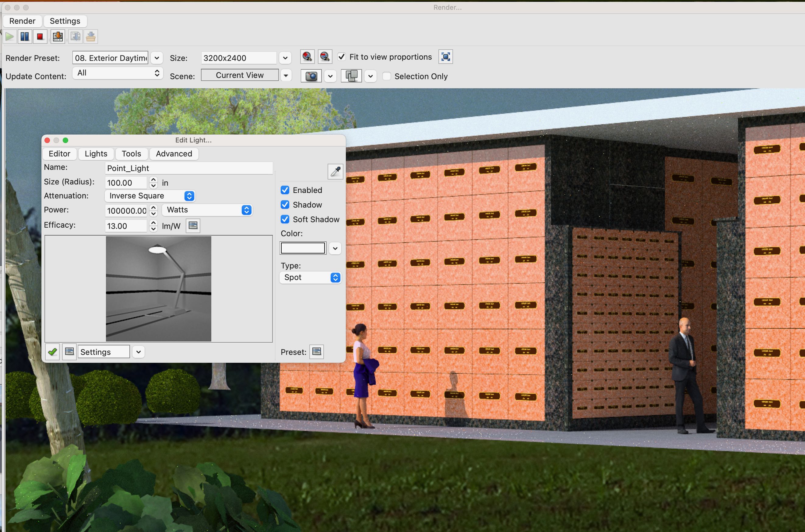Change the light Type from Spot
Viewport: 805px width, 532px height.
tap(310, 277)
